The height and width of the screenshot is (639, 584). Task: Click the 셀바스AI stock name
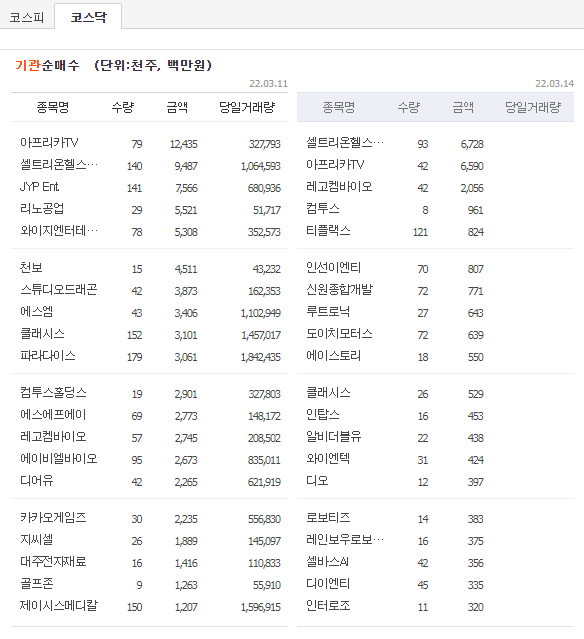pyautogui.click(x=327, y=562)
